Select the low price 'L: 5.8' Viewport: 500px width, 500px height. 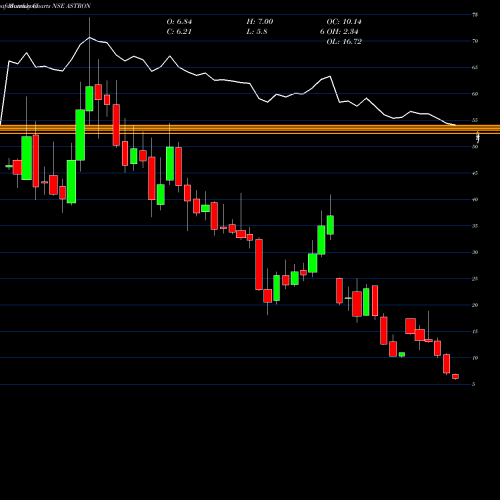[257, 32]
